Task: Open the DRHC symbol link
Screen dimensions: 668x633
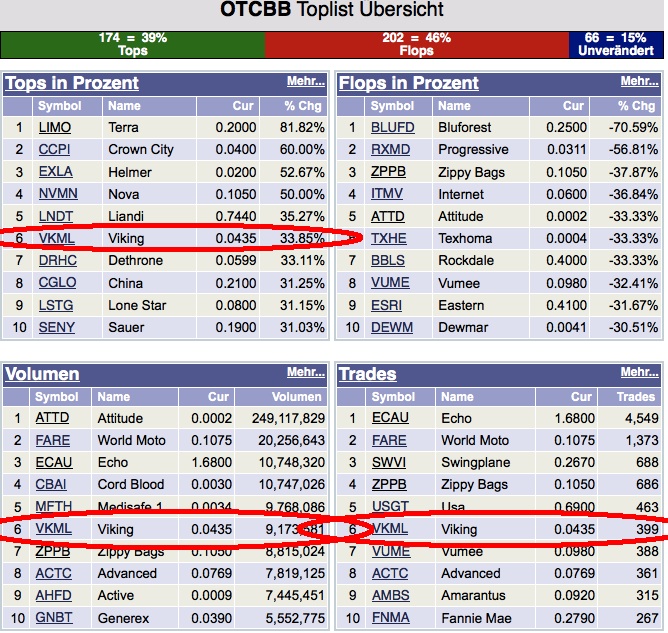Action: tap(58, 260)
